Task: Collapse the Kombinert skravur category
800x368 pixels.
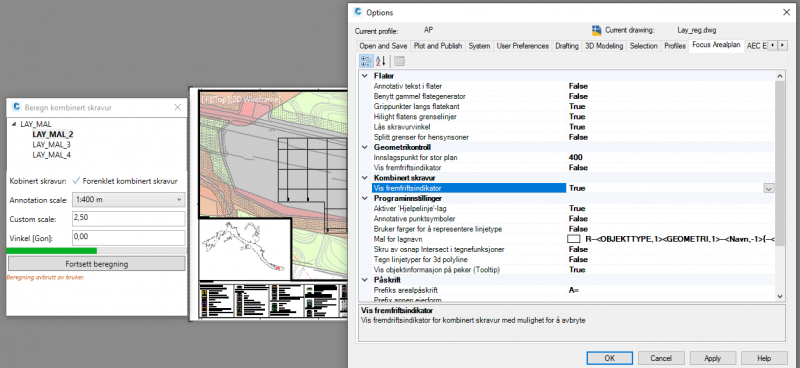Action: point(365,178)
